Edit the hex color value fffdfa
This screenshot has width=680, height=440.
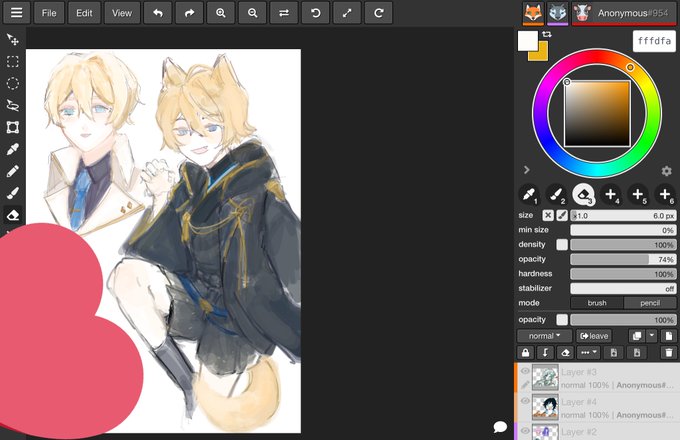(654, 41)
